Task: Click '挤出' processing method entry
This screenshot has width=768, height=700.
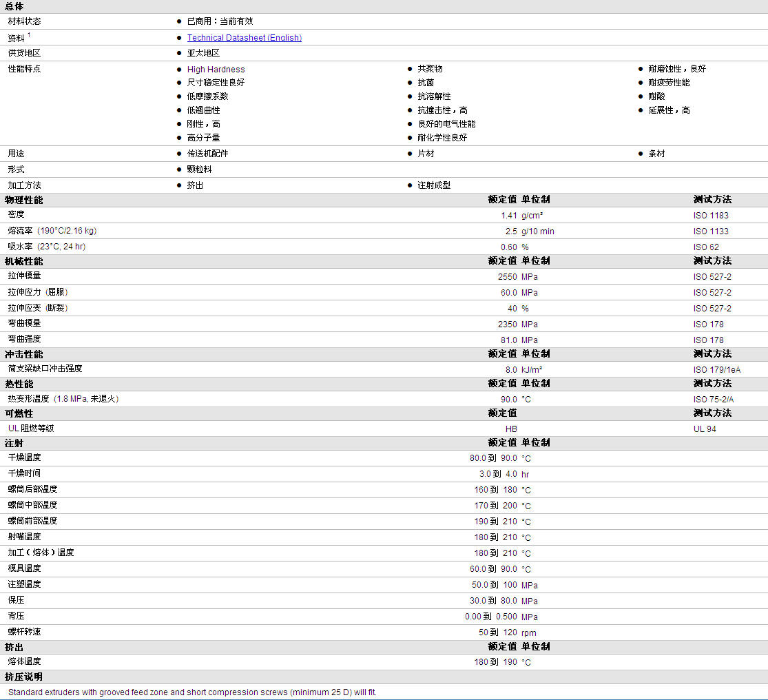Action: click(x=195, y=185)
